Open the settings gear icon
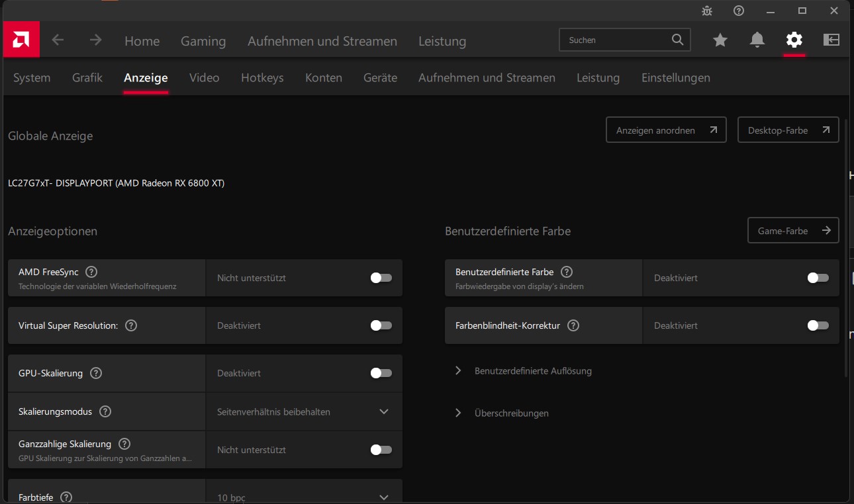Viewport: 854px width, 504px height. (x=794, y=40)
